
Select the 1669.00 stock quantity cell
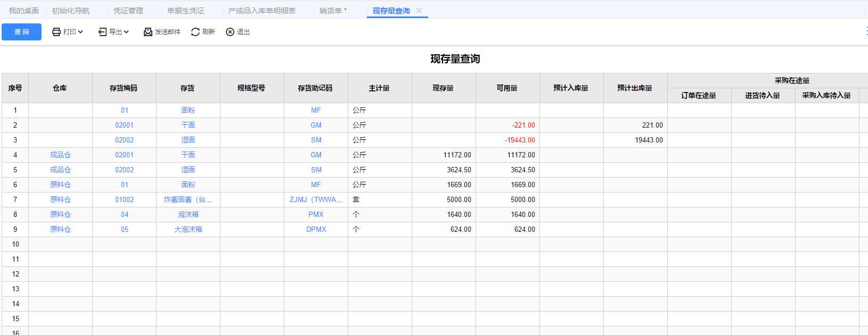pos(444,185)
